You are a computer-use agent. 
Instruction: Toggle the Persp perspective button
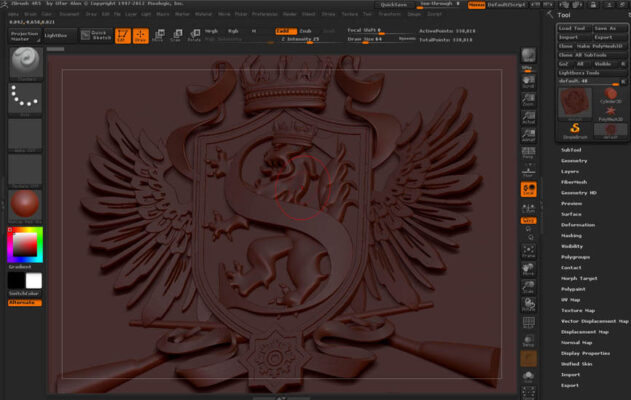point(528,153)
